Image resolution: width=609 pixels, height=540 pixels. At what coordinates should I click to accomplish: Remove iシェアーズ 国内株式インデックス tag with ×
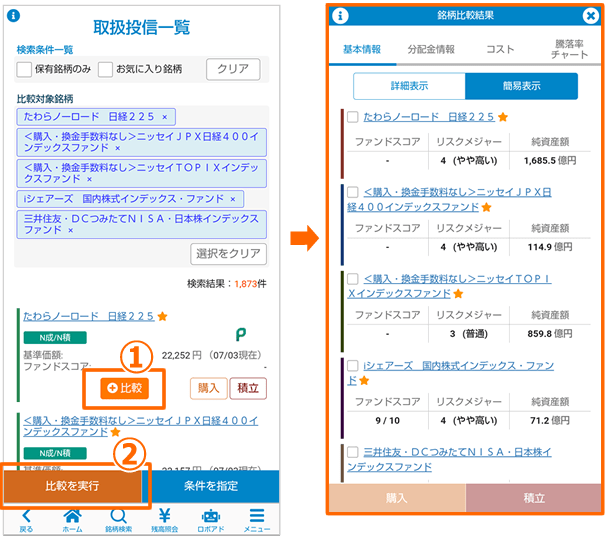coord(233,199)
